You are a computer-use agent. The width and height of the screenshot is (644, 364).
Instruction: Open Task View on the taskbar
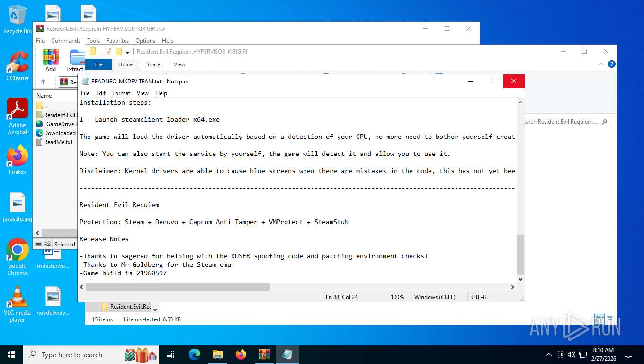(170, 355)
